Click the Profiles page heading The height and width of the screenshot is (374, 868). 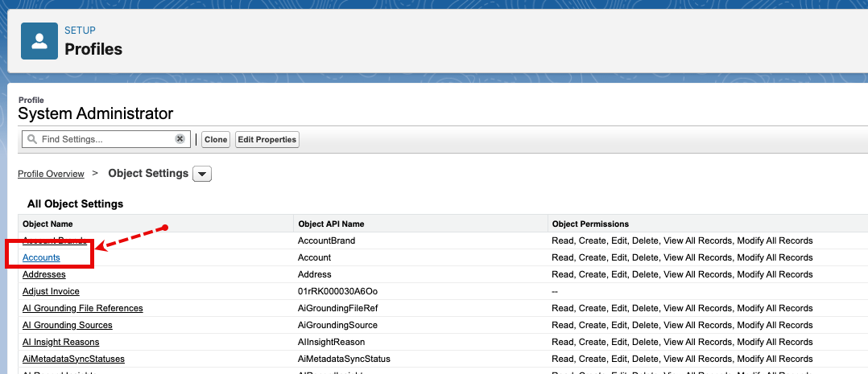pos(93,49)
